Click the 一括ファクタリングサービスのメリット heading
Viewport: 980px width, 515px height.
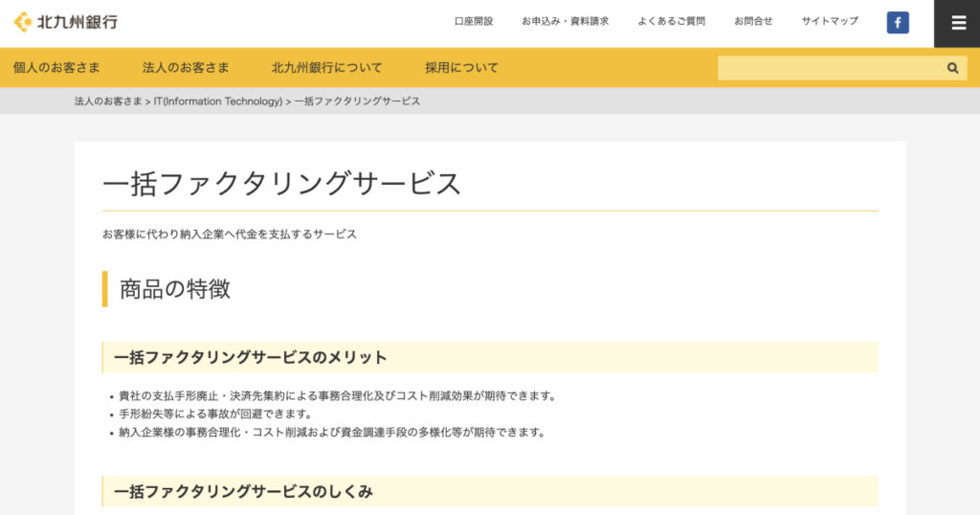coord(251,358)
